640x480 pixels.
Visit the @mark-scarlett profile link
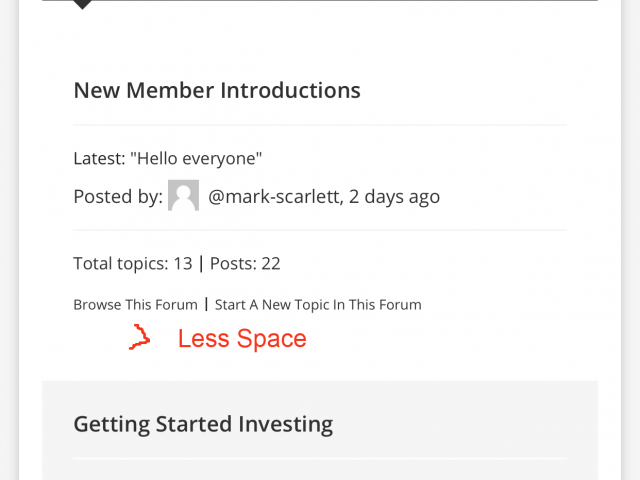(x=274, y=196)
